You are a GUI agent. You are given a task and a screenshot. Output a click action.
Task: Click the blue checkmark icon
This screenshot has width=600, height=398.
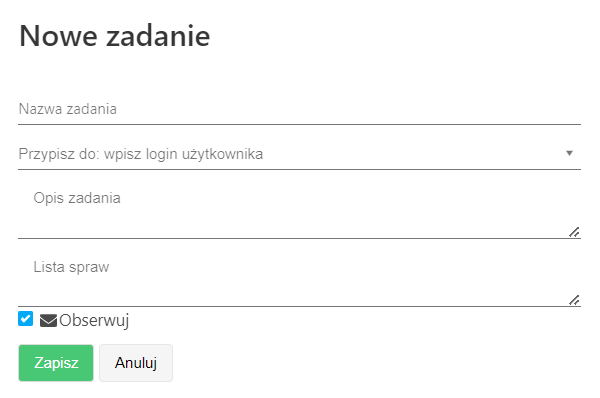tap(25, 318)
